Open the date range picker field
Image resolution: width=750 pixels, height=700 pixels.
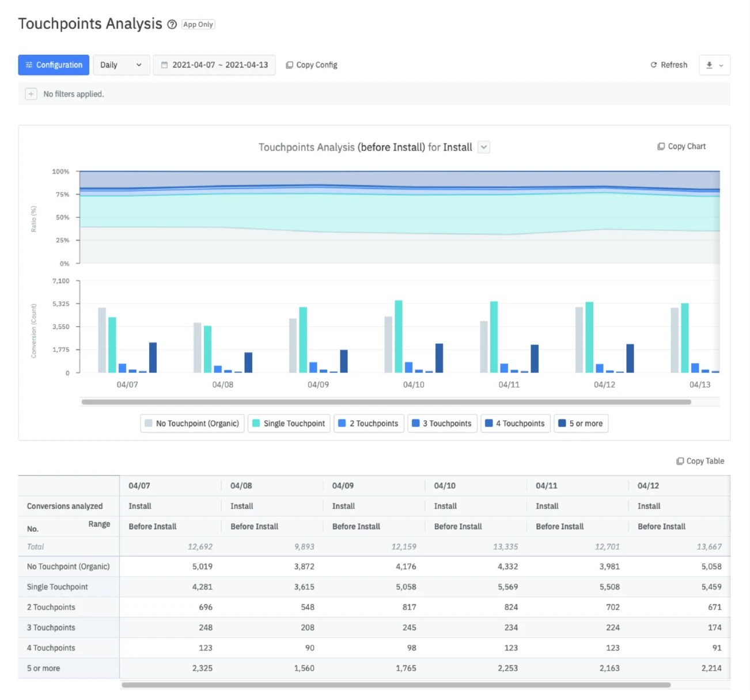pyautogui.click(x=214, y=65)
